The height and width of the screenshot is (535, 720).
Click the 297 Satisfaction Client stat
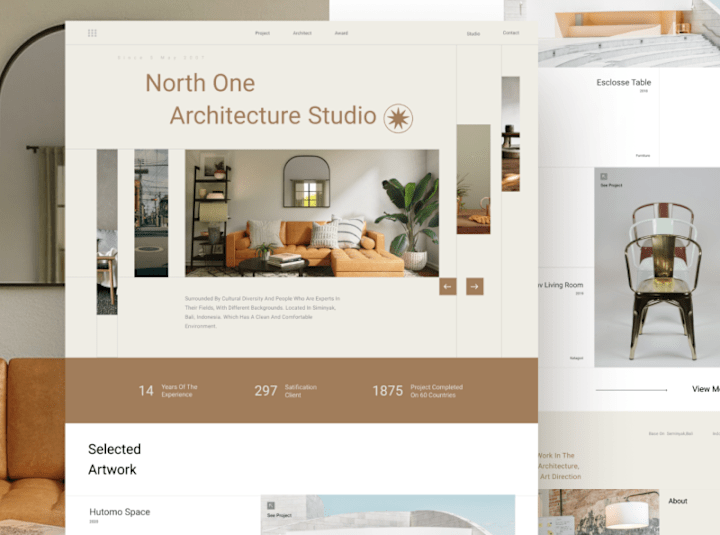(286, 391)
